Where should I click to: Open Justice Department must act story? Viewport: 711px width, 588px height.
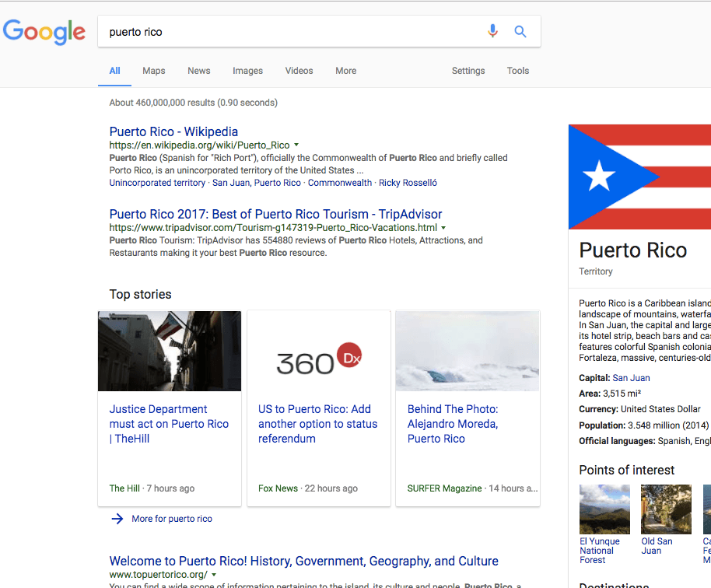tap(169, 424)
